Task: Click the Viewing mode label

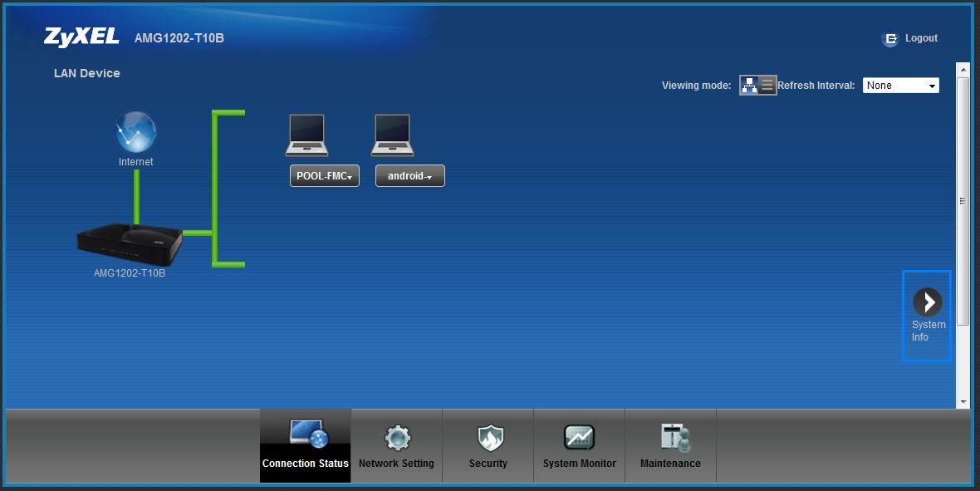Action: click(696, 85)
